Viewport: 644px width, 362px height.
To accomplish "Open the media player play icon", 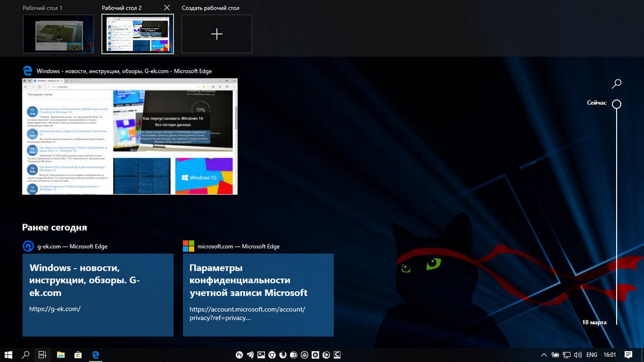I will click(x=326, y=354).
